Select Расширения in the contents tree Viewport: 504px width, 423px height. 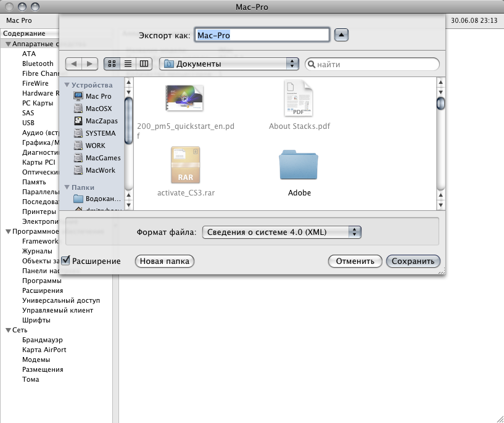pos(43,290)
